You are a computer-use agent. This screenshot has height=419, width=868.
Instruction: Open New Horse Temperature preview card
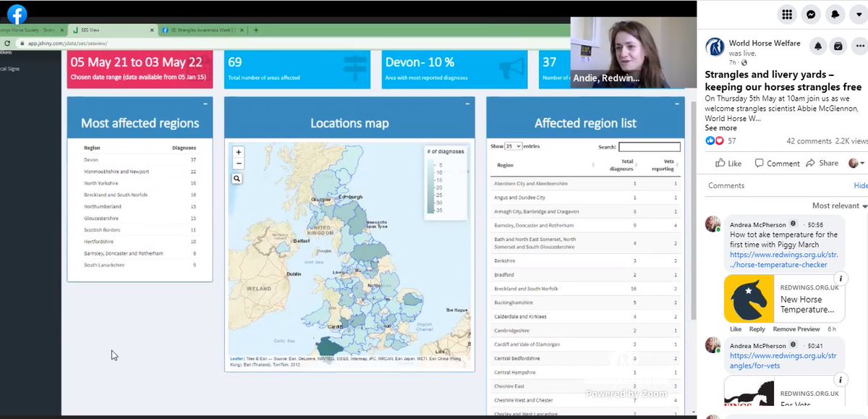tap(784, 298)
